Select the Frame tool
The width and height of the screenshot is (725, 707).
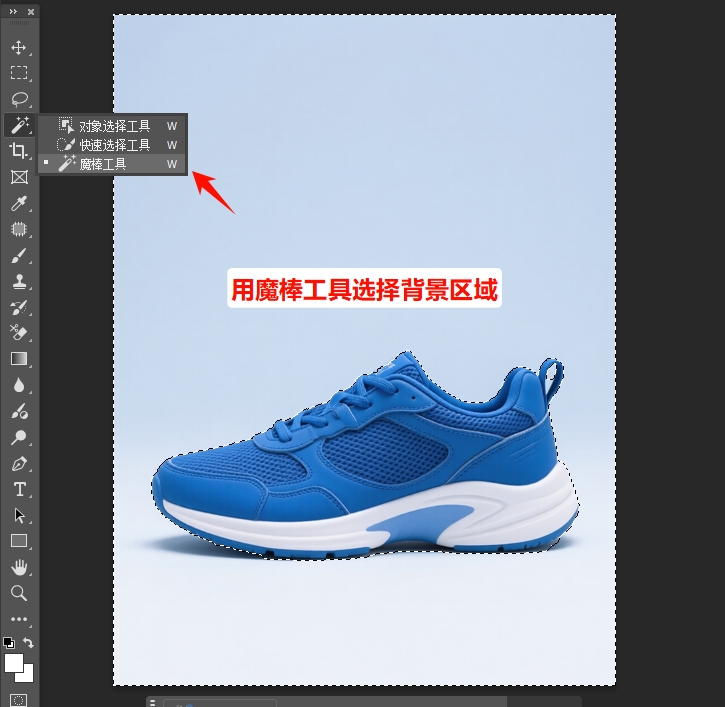pyautogui.click(x=19, y=177)
